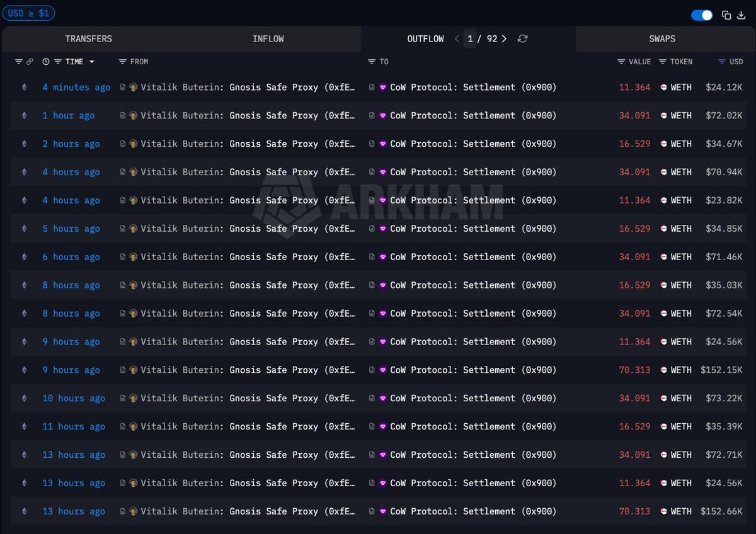Click the 34.091 value in the $72.54K row
The height and width of the screenshot is (534, 756).
634,314
